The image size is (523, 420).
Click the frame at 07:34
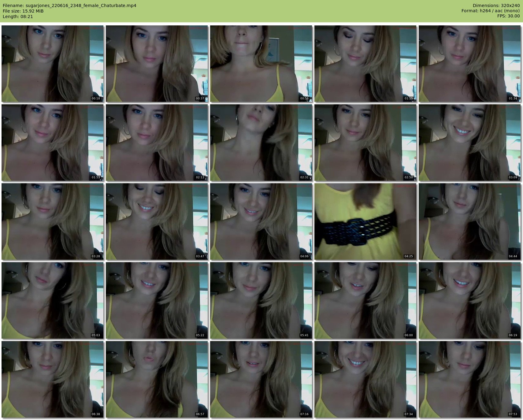(365, 379)
